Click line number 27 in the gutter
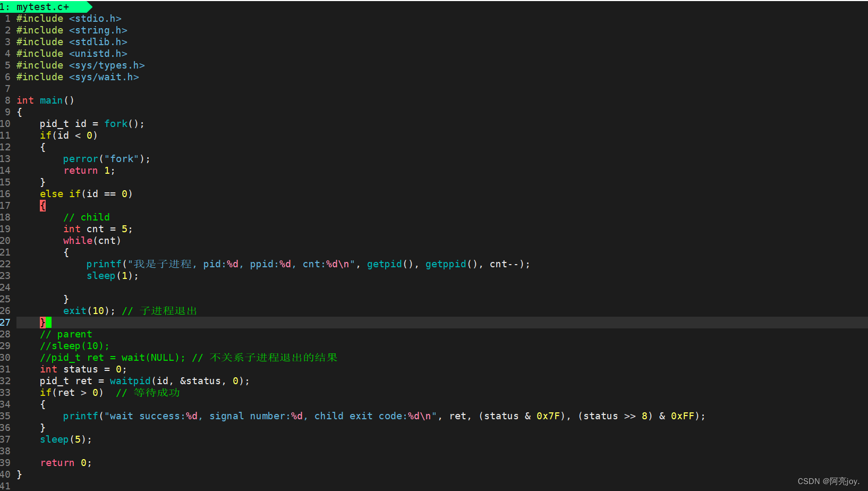The height and width of the screenshot is (491, 868). tap(5, 323)
